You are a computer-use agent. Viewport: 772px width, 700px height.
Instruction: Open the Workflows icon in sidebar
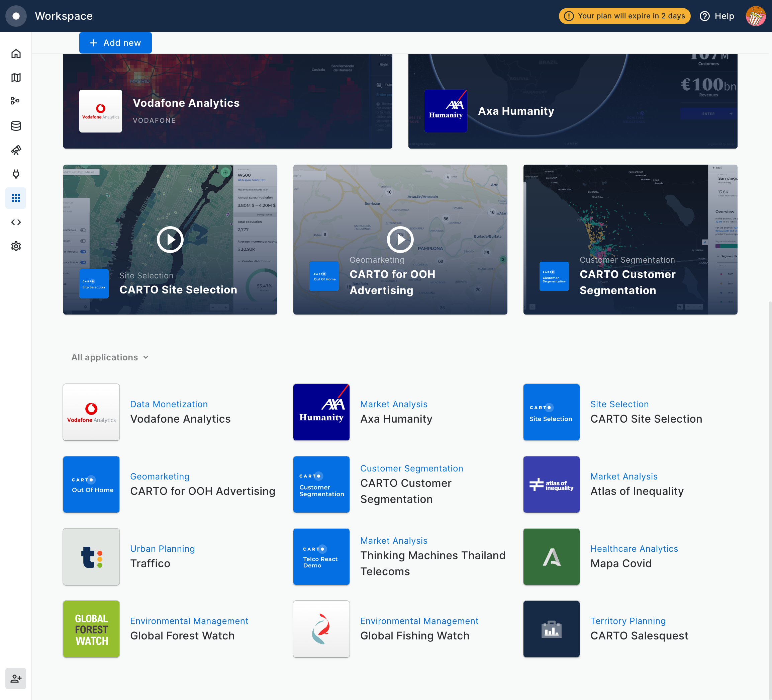coord(16,101)
